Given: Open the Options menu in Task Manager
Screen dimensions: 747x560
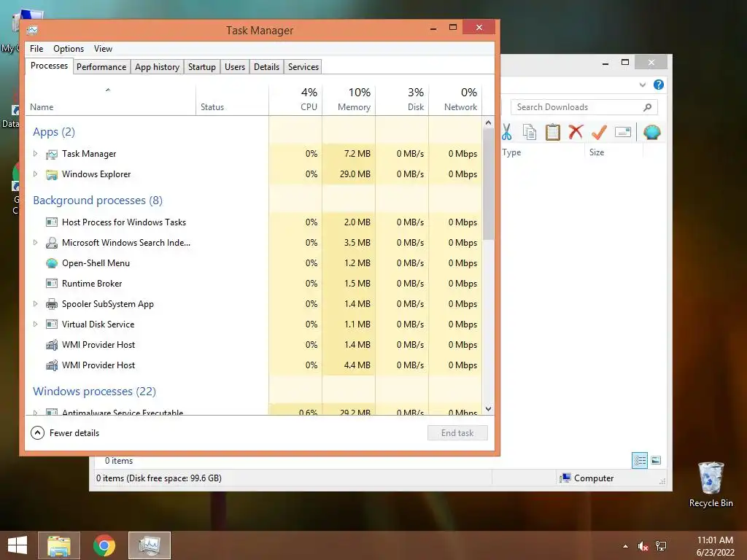Looking at the screenshot, I should click(x=69, y=49).
